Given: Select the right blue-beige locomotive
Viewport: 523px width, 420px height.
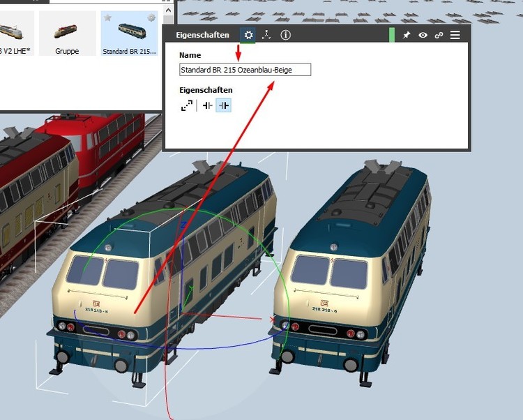Looking at the screenshot, I should click(350, 273).
